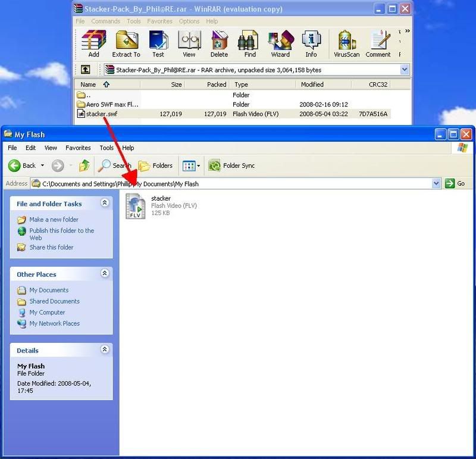Viewport: 476px width, 459px height.
Task: Sort WinRAR list by Packed column
Action: click(x=207, y=85)
